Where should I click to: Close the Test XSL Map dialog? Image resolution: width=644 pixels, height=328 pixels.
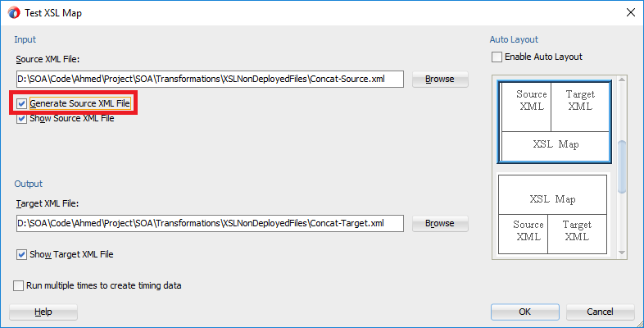click(630, 13)
